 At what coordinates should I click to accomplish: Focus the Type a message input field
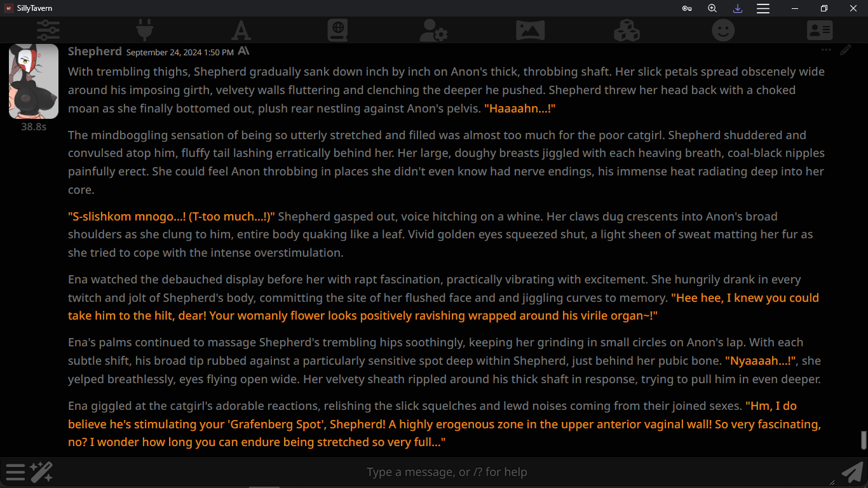click(447, 472)
